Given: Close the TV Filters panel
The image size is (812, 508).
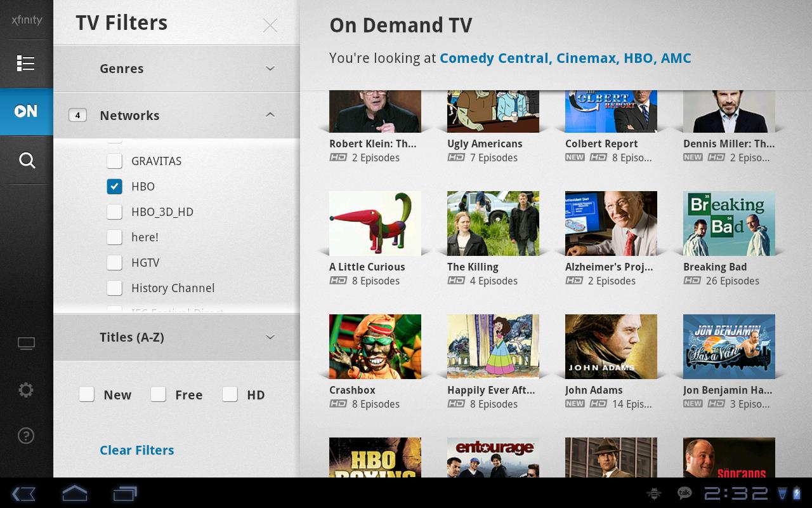Looking at the screenshot, I should point(270,25).
